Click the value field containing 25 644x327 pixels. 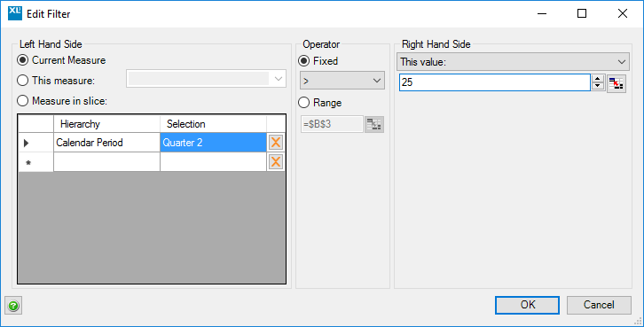495,82
